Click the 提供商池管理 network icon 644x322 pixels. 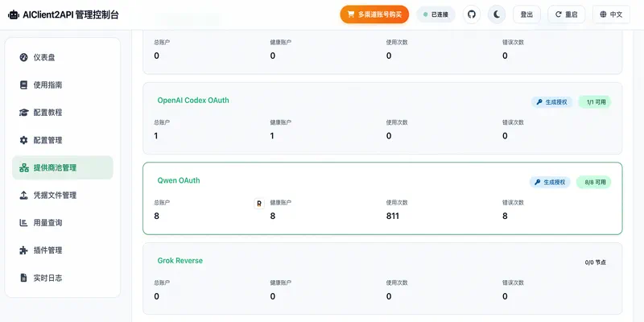pos(24,167)
